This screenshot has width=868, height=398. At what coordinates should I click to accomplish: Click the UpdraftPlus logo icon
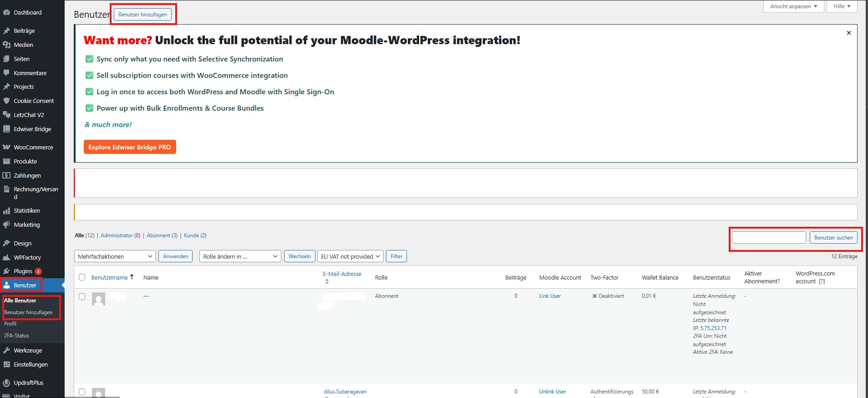point(6,383)
